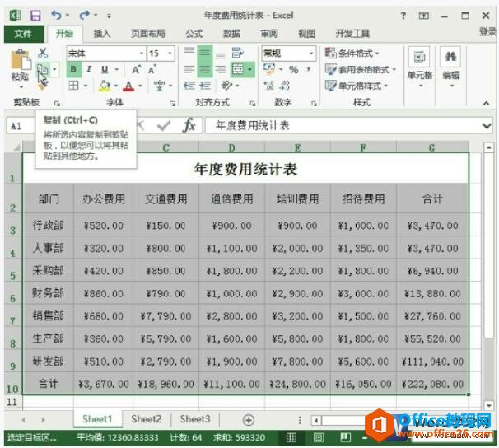Click the insert function fx button

point(189,125)
